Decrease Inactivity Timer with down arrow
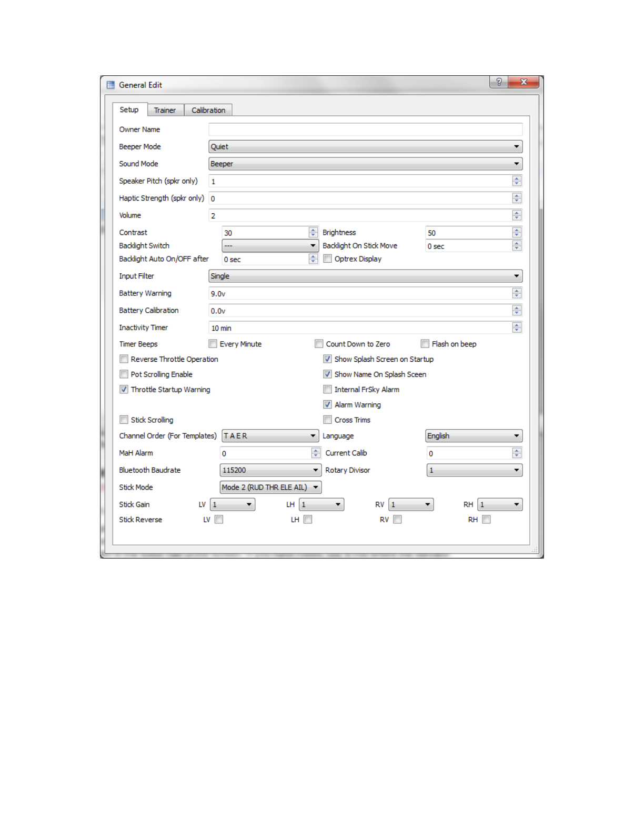 [517, 330]
